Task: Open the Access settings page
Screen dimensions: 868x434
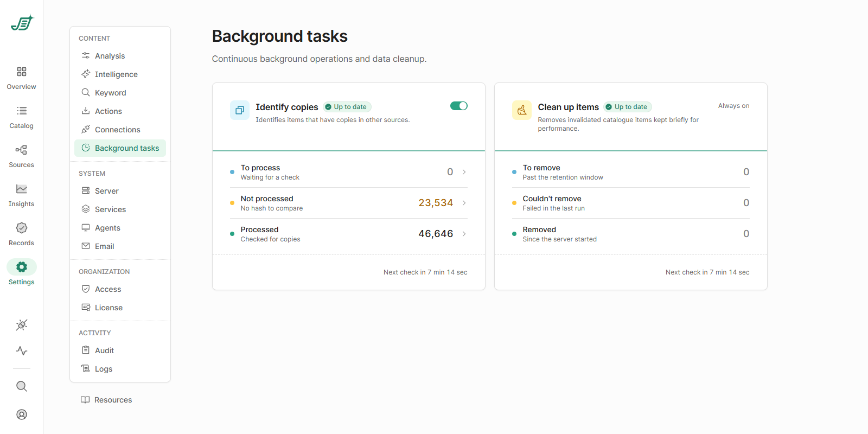Action: tap(120, 289)
